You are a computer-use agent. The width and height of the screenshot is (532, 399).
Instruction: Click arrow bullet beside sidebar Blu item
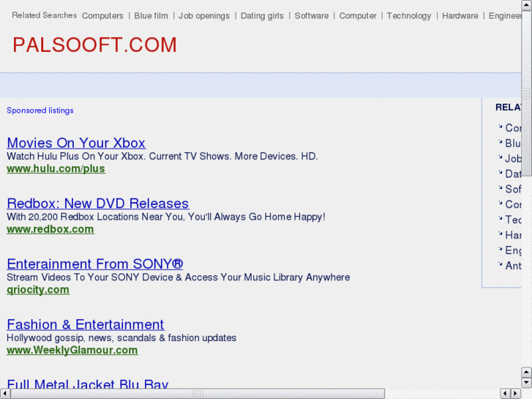click(500, 141)
